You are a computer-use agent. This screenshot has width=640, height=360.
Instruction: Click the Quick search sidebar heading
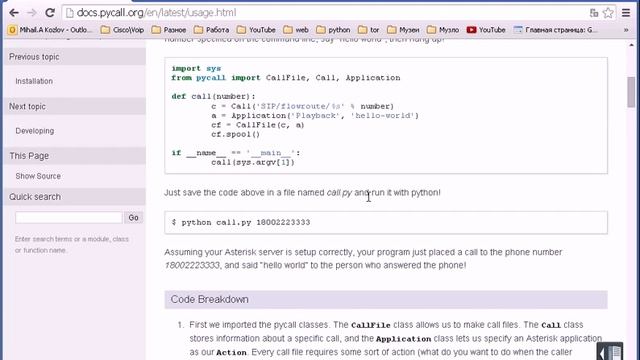click(x=35, y=197)
